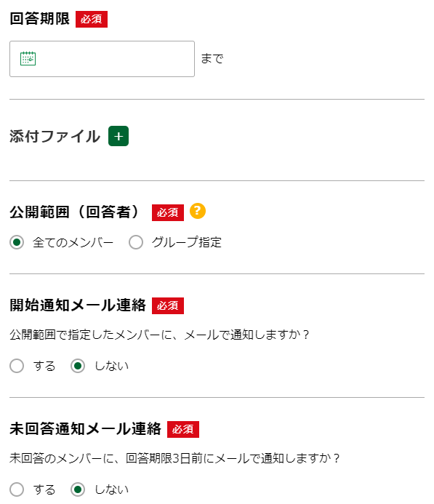Add an attachment with the green plus button
This screenshot has height=504, width=434.
click(x=118, y=136)
